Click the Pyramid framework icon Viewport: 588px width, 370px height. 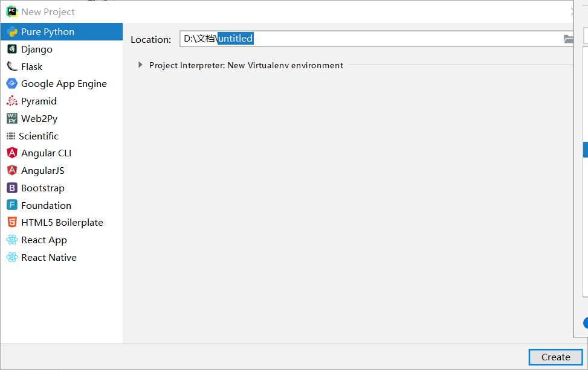coord(12,101)
